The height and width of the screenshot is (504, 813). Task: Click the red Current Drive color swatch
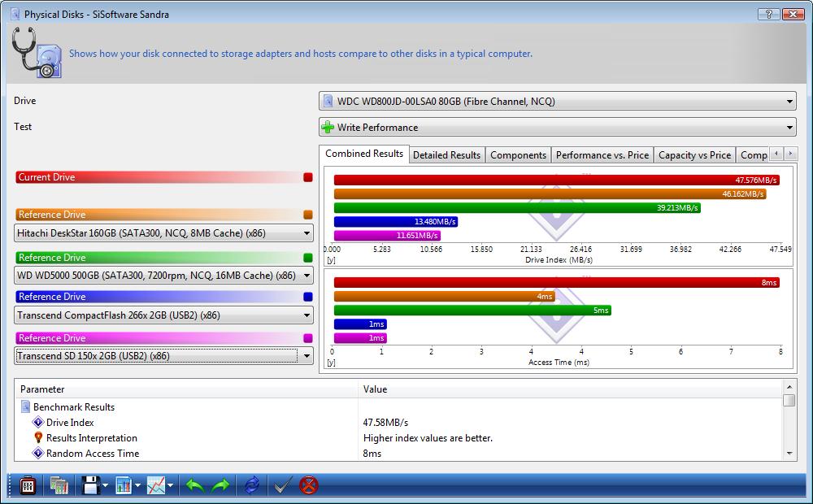pyautogui.click(x=308, y=177)
